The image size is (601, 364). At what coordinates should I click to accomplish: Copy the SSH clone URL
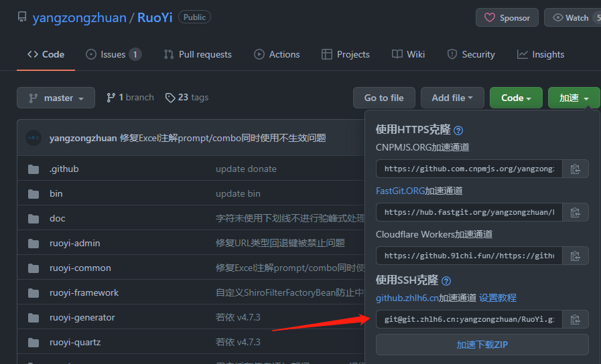(575, 319)
